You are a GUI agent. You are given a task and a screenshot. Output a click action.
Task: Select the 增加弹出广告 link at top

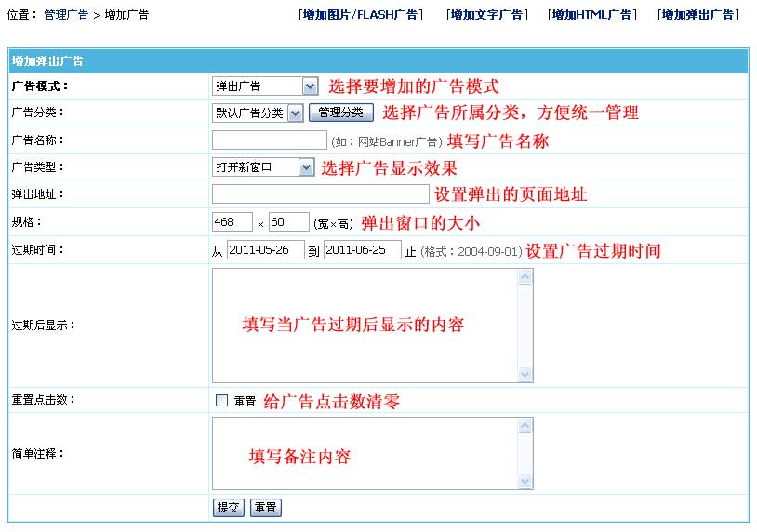coord(697,15)
